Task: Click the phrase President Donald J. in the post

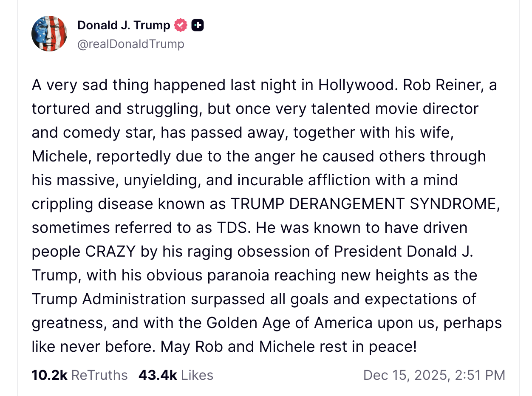Action: 403,252
